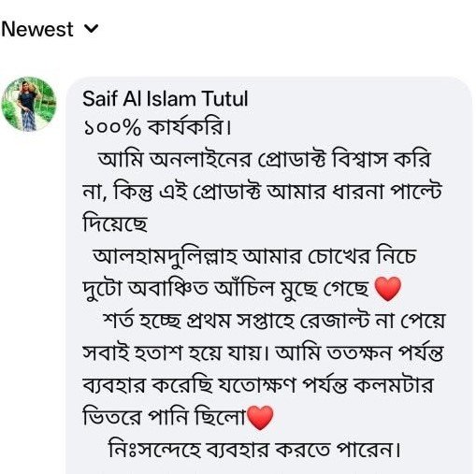Select the line beginning না, কিন্তু এই প্রোডাক্ট
Screen dimensions: 476x474
click(x=262, y=192)
